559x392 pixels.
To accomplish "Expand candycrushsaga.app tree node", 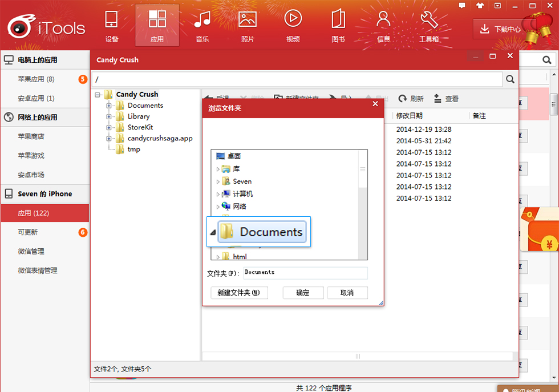I will pyautogui.click(x=109, y=139).
